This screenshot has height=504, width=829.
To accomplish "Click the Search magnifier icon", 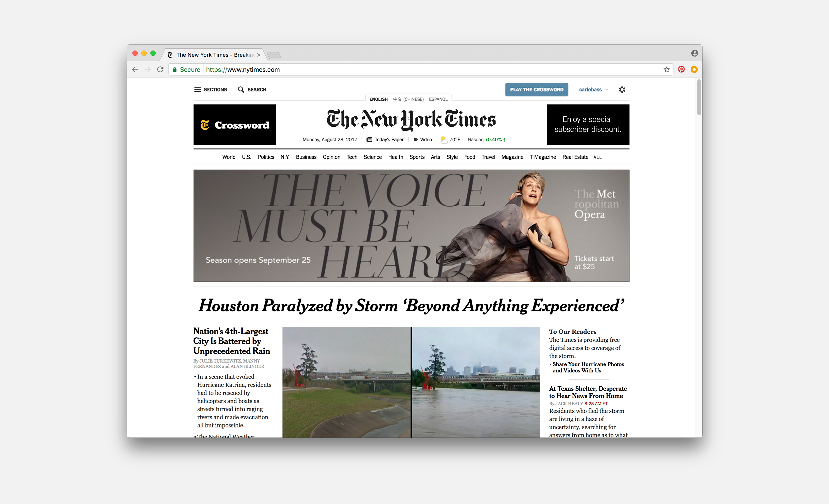I will click(x=241, y=89).
